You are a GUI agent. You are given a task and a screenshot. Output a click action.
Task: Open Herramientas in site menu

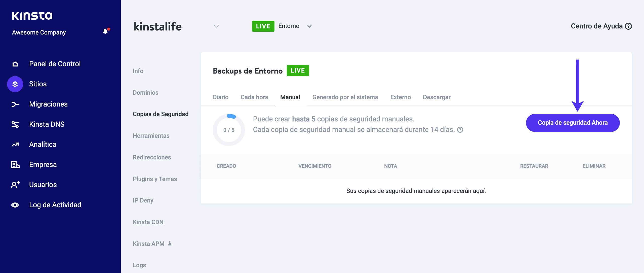[151, 136]
